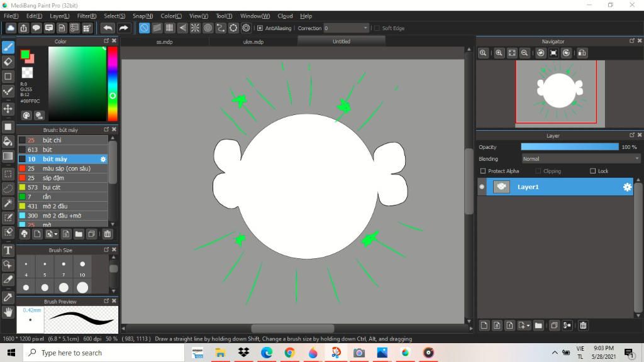644x362 pixels.
Task: Open the File menu
Action: coord(11,16)
